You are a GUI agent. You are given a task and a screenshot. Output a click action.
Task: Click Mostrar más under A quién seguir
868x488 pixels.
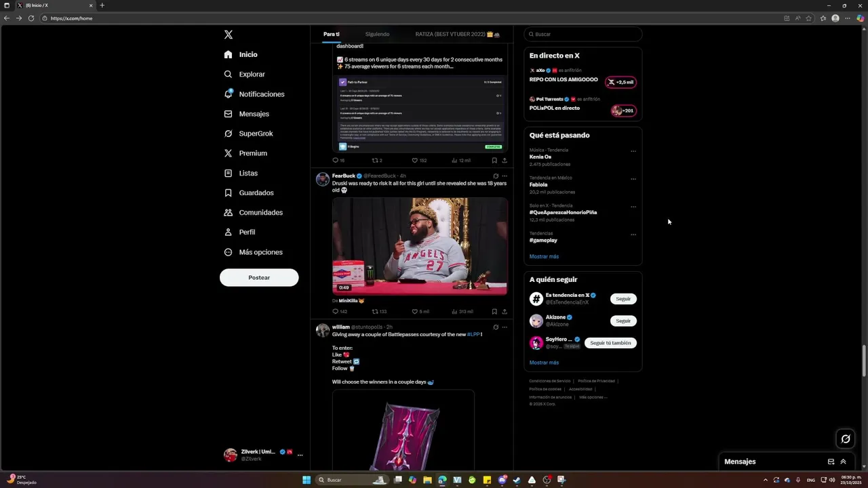tap(544, 363)
